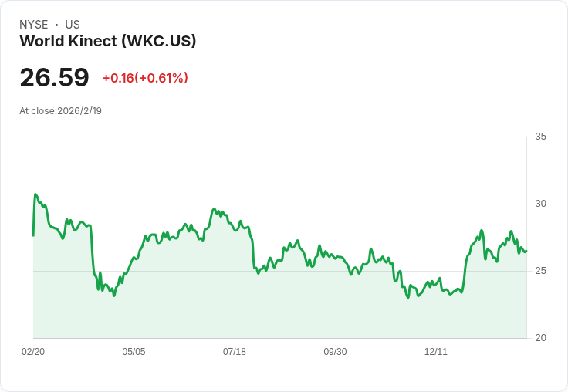
Task: Click the chart's highest peak near 02/20
Action: [x=35, y=194]
